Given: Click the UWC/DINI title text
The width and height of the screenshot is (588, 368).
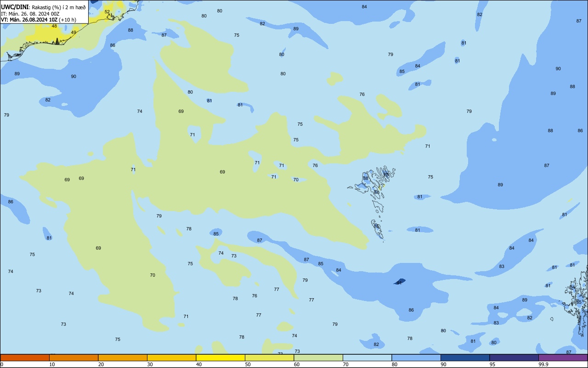Looking at the screenshot, I should point(15,7).
